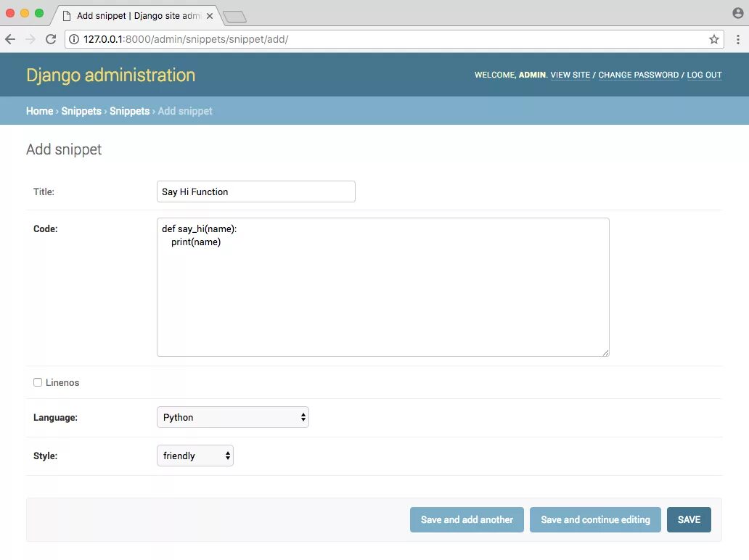Click the Add snippet breadcrumb text
Viewport: 749px width, 560px height.
185,111
